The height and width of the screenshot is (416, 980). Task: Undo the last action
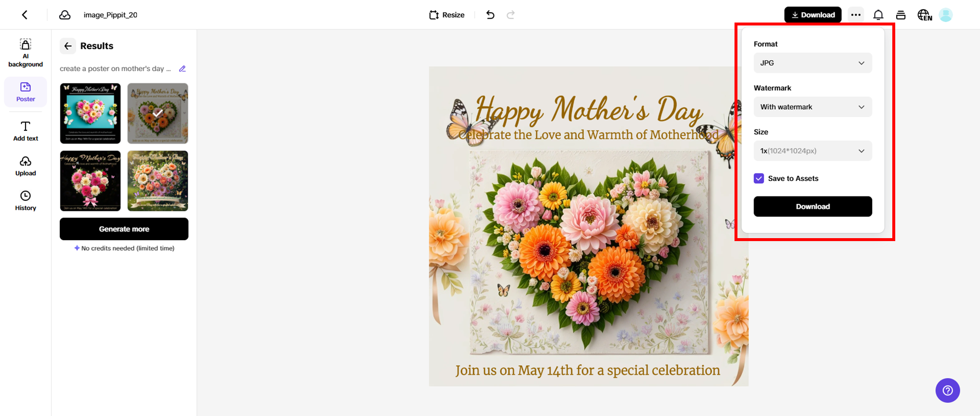[x=490, y=15]
